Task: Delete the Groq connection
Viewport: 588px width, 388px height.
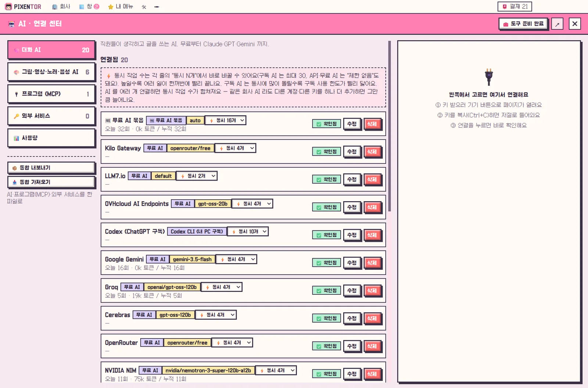Action: pos(372,291)
